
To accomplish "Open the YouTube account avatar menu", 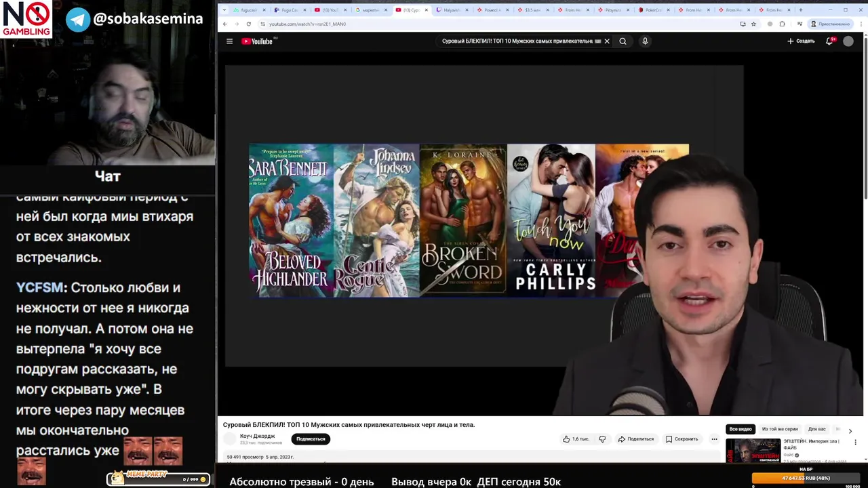I will [848, 41].
